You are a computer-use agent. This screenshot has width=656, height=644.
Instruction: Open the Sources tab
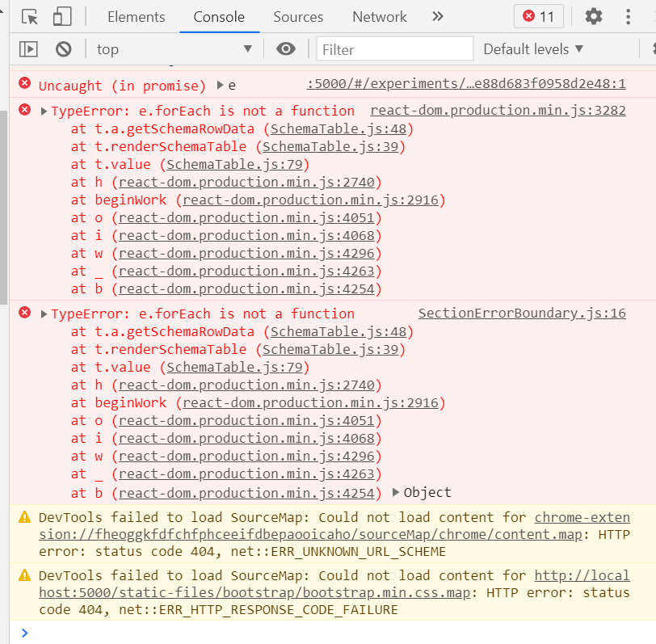pyautogui.click(x=298, y=17)
